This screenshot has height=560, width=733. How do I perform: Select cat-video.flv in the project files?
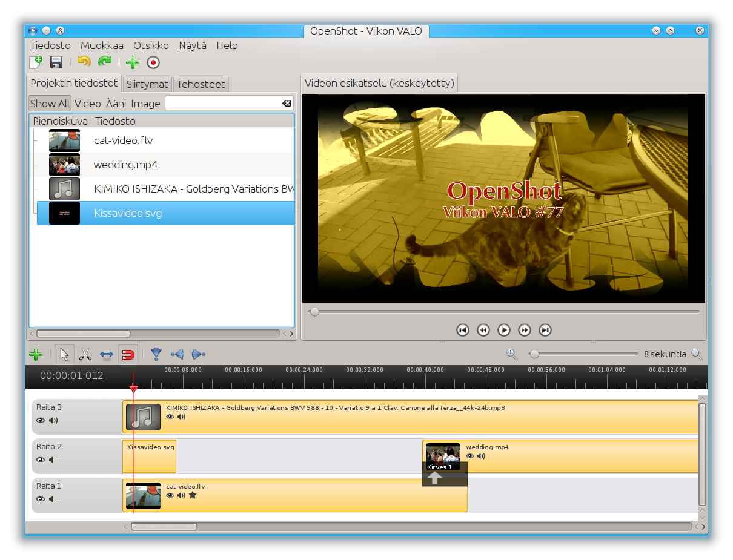coord(165,140)
